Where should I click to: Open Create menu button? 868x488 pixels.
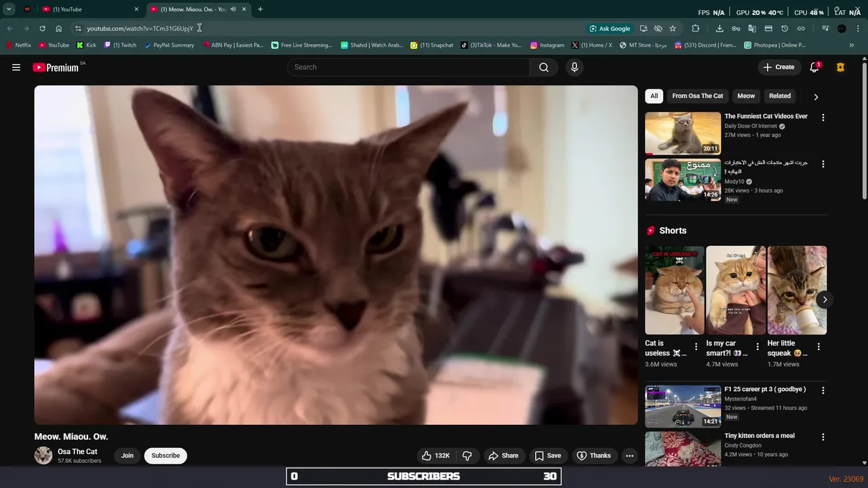(x=778, y=67)
